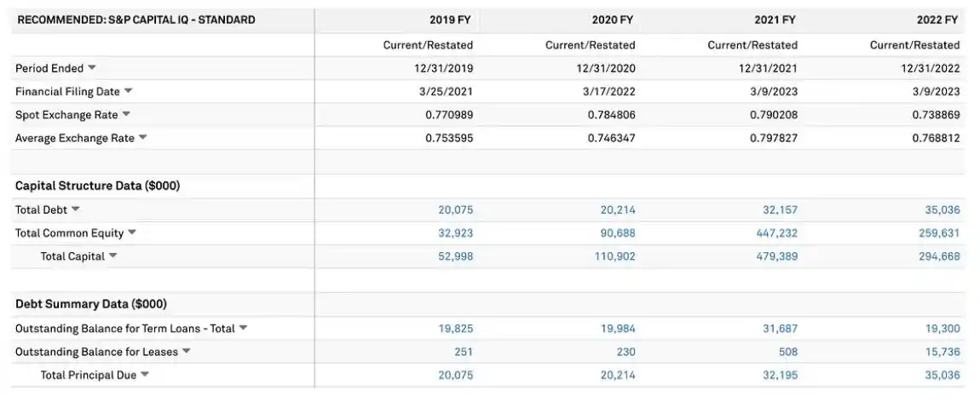Open dropdown arrow next to Period Ended

92,68
